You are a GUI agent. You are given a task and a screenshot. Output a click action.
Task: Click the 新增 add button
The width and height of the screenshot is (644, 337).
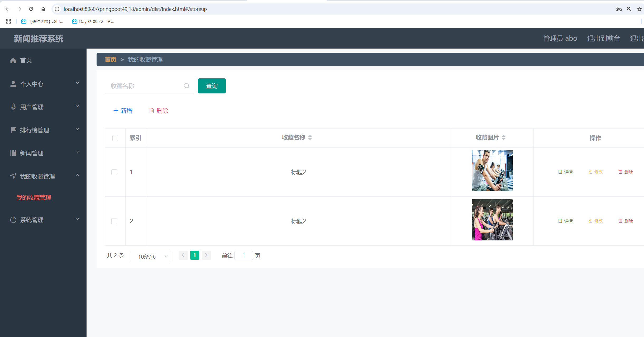point(123,111)
